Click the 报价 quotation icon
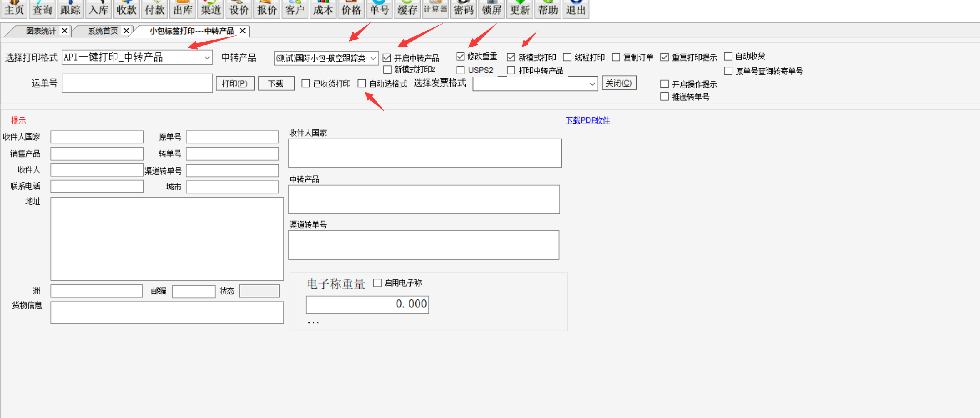This screenshot has height=418, width=980. click(x=267, y=9)
